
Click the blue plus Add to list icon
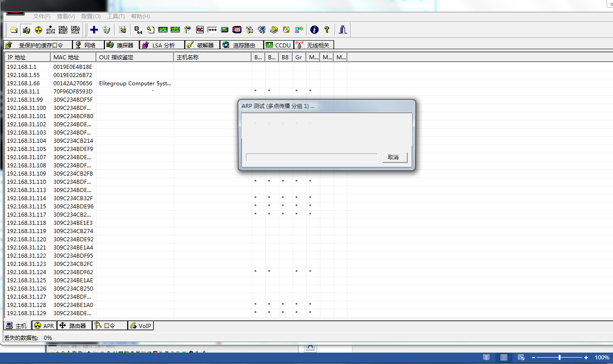pyautogui.click(x=94, y=30)
